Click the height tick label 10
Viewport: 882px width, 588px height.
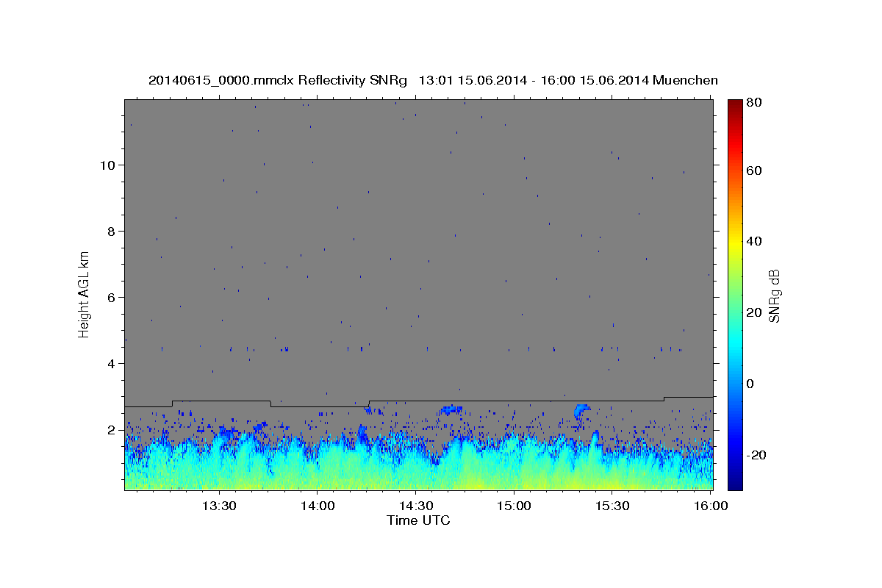coord(107,165)
